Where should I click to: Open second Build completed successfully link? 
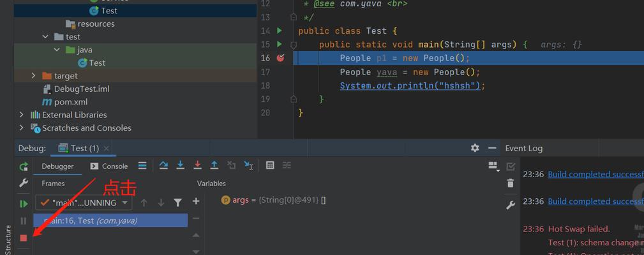point(595,201)
